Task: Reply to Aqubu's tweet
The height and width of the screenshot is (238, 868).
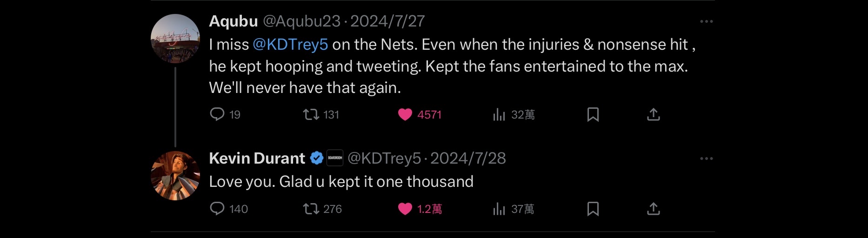Action: pyautogui.click(x=217, y=114)
